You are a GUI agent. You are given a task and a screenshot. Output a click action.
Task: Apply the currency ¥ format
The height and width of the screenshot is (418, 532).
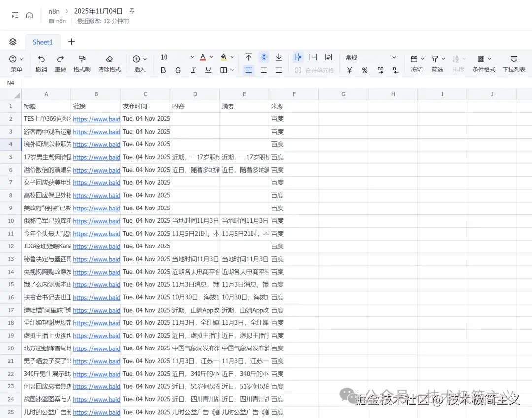click(349, 70)
